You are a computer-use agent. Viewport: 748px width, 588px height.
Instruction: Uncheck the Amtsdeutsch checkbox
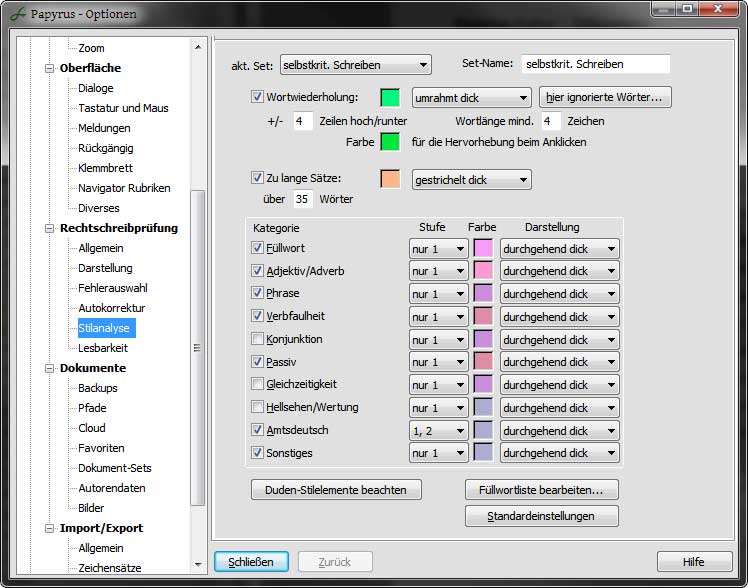(x=257, y=430)
